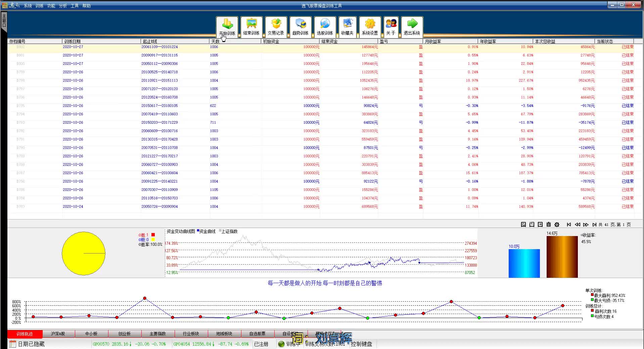Viewport: 644px width, 349px height.
Task: Sort by the 训练日期 column header
Action: point(101,41)
